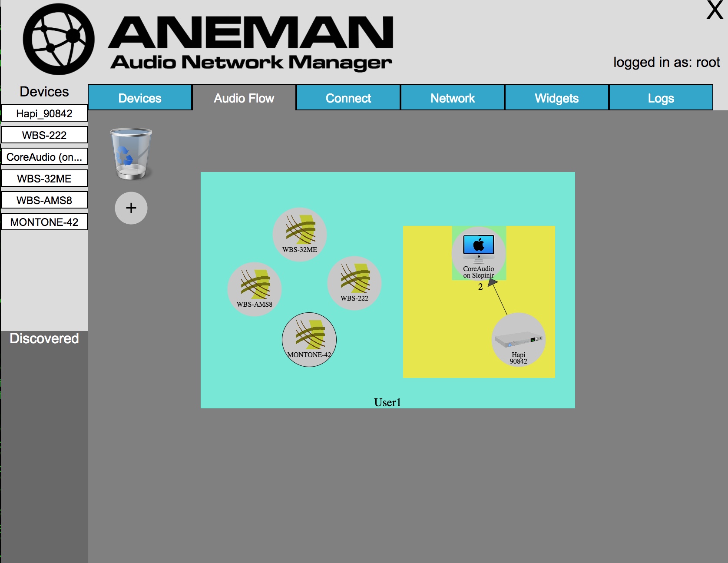This screenshot has width=728, height=563.
Task: Select the Hapi 90842 device node
Action: [519, 340]
